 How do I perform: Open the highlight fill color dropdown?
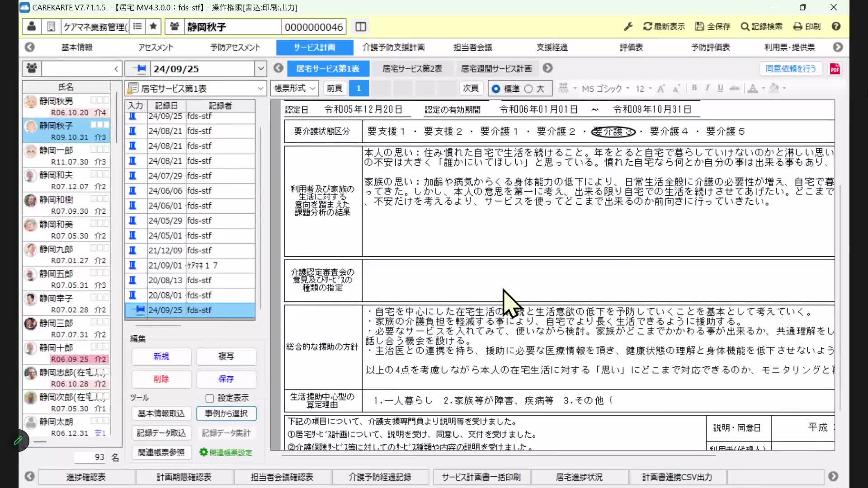784,89
